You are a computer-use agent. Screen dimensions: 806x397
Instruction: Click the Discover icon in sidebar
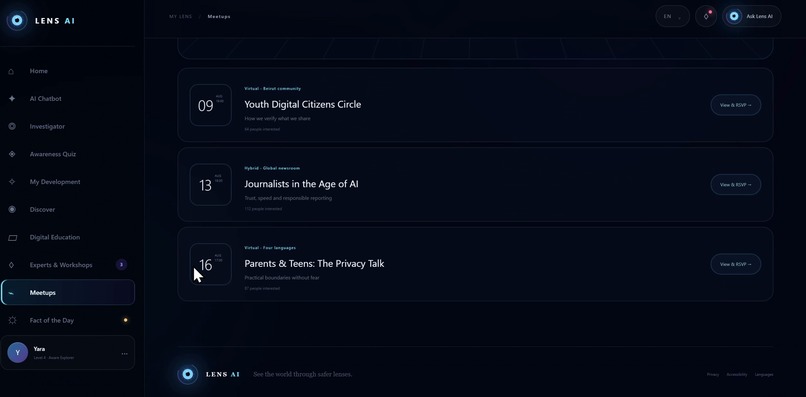[12, 210]
